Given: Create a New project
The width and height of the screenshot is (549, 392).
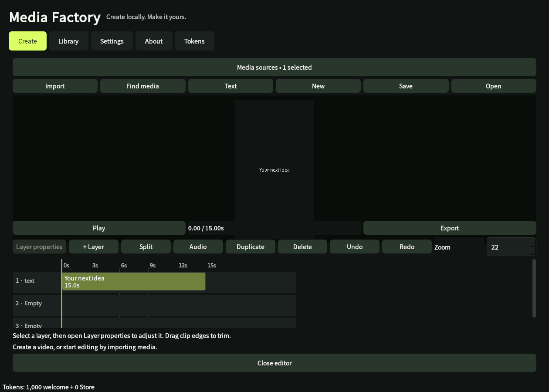Looking at the screenshot, I should click(x=318, y=86).
